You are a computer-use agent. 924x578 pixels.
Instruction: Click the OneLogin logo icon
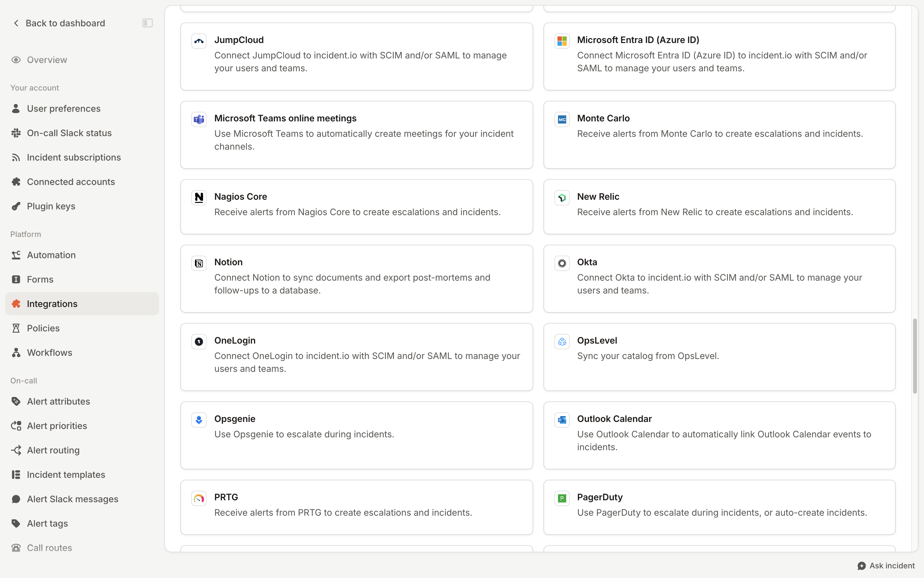(199, 341)
